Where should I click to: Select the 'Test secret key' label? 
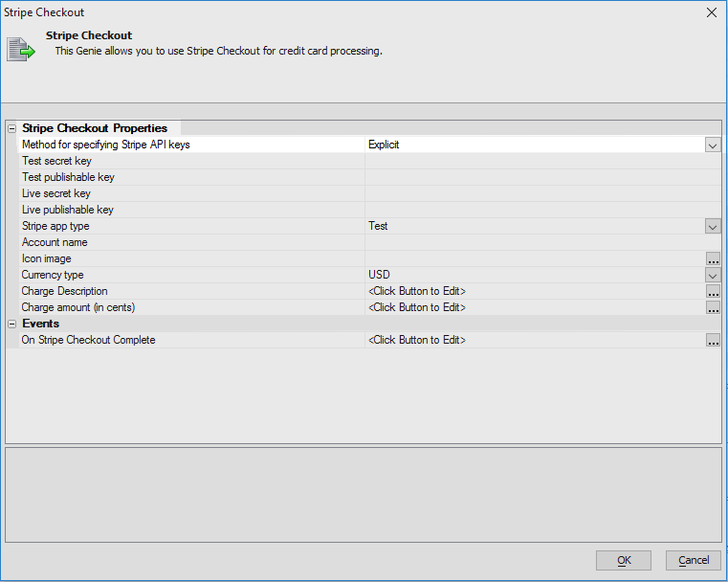(x=56, y=161)
